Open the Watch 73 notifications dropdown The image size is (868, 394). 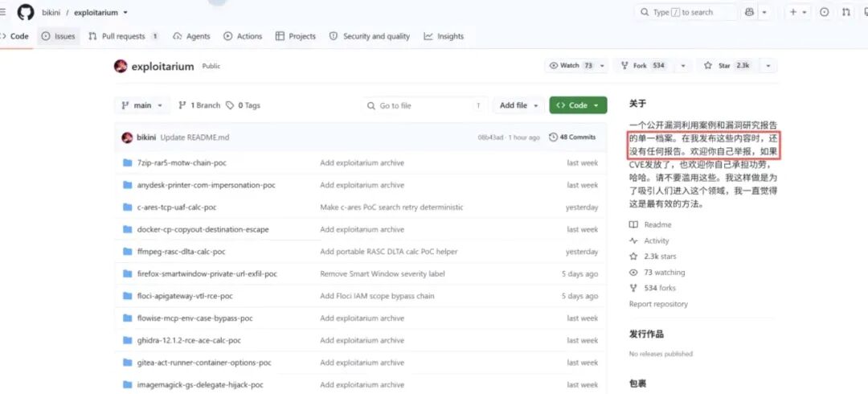576,66
